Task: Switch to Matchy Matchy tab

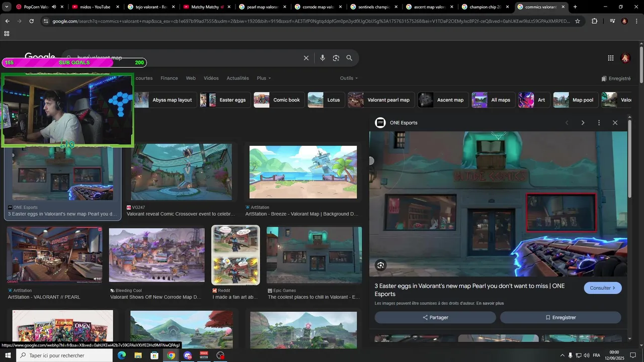Action: [207, 7]
